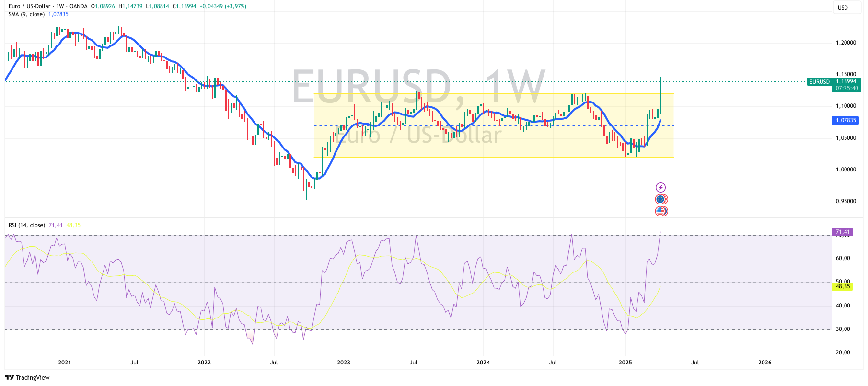Click the RSI legend value 48,35

coord(73,225)
